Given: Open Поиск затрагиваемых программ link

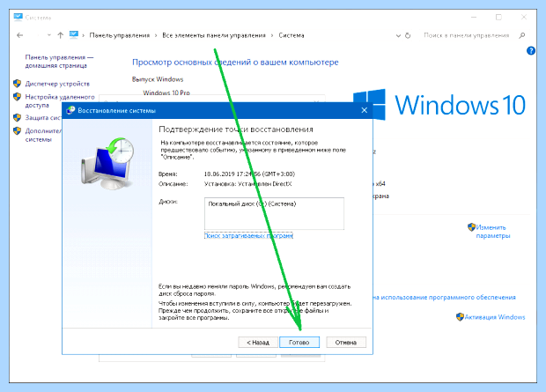Looking at the screenshot, I should (x=248, y=235).
